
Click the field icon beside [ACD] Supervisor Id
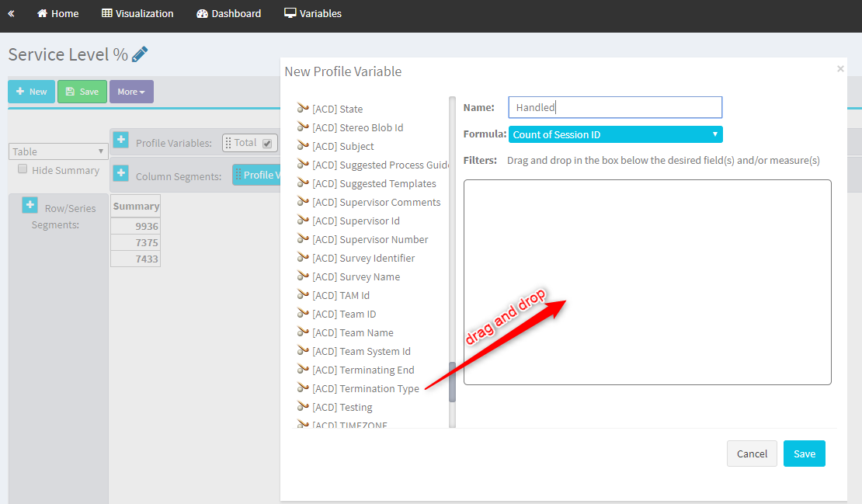(x=303, y=221)
